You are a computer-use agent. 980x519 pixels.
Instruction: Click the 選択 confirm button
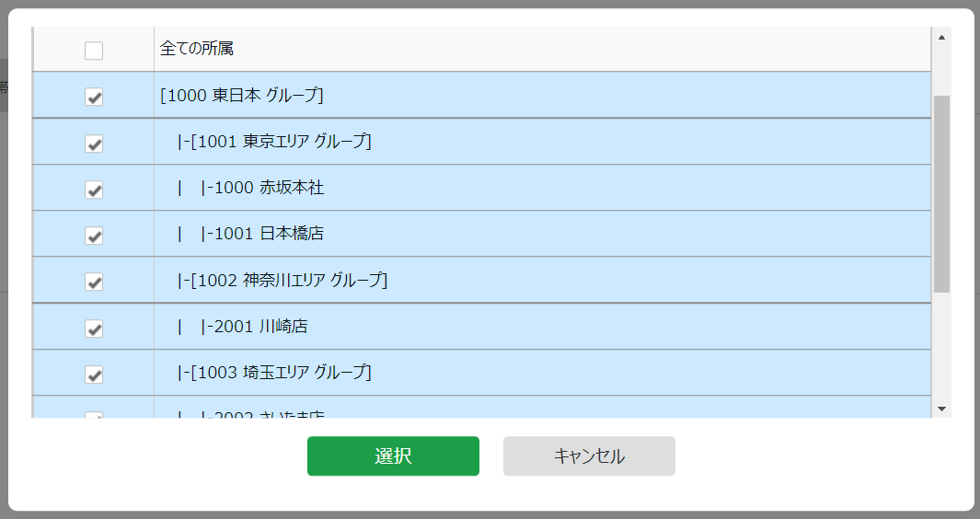pyautogui.click(x=393, y=456)
